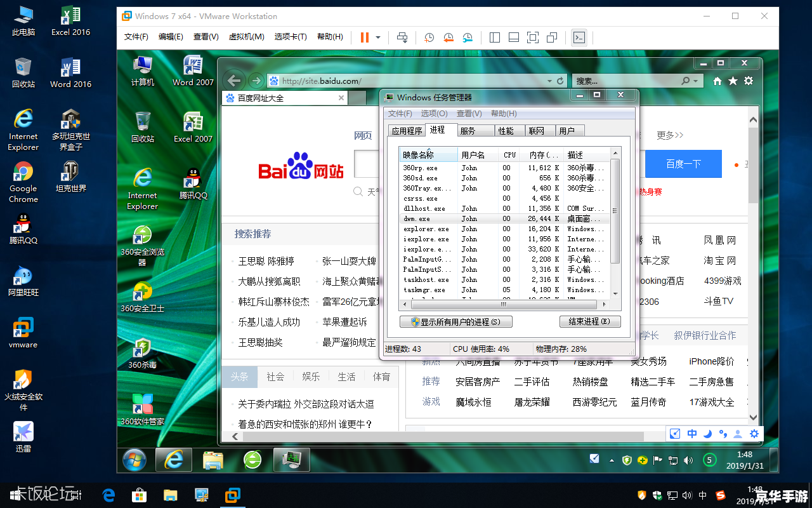Open IE tools gear icon
The height and width of the screenshot is (508, 812).
pos(749,81)
